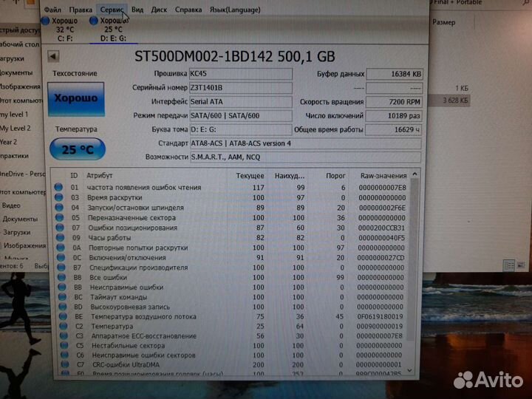The image size is (532, 399).
Task: Click status icon of Все ошибки row
Action: click(61, 277)
